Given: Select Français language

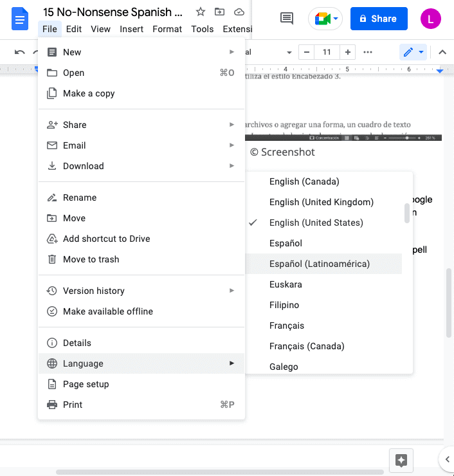Looking at the screenshot, I should pos(323,325).
